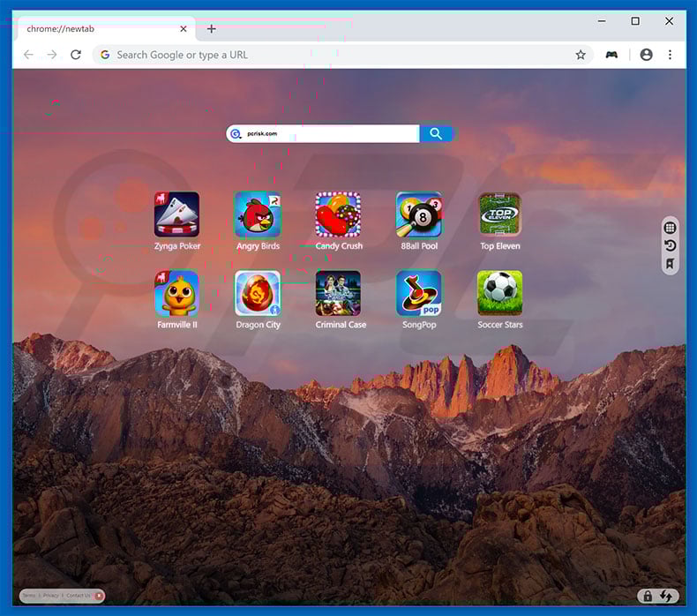Launch the Soccer Stars game icon
Screen dimensions: 697x616
click(x=499, y=293)
